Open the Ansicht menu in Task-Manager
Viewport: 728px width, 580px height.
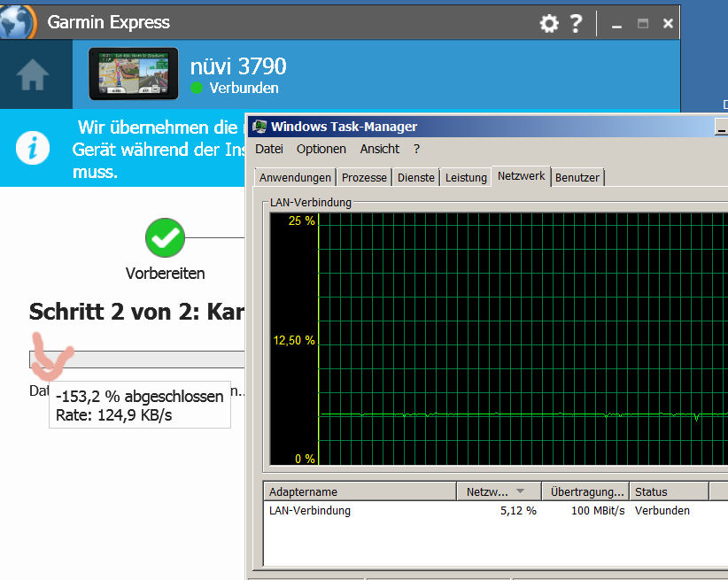point(379,149)
